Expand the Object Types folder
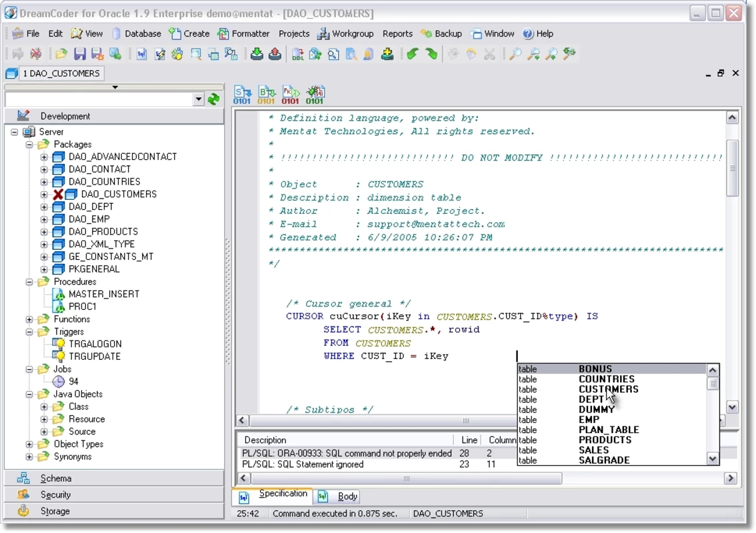The width and height of the screenshot is (756, 533). [29, 444]
